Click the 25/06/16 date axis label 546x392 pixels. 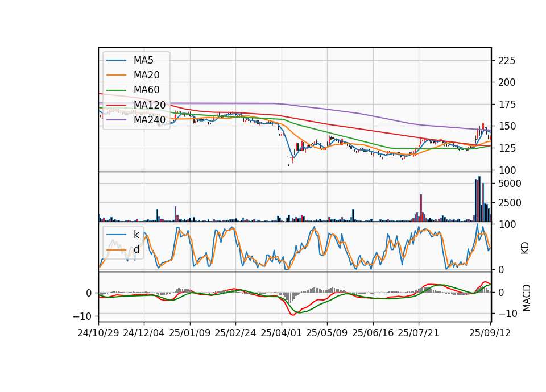[x=373, y=333]
